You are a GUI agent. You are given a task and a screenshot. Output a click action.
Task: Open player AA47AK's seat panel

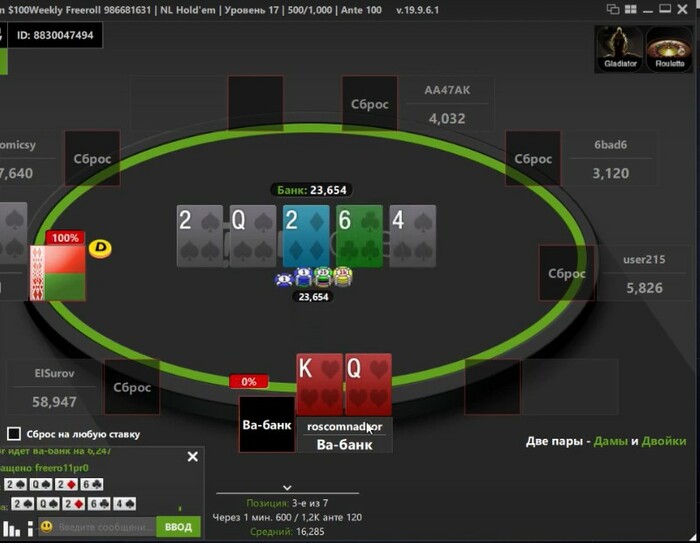coord(447,104)
